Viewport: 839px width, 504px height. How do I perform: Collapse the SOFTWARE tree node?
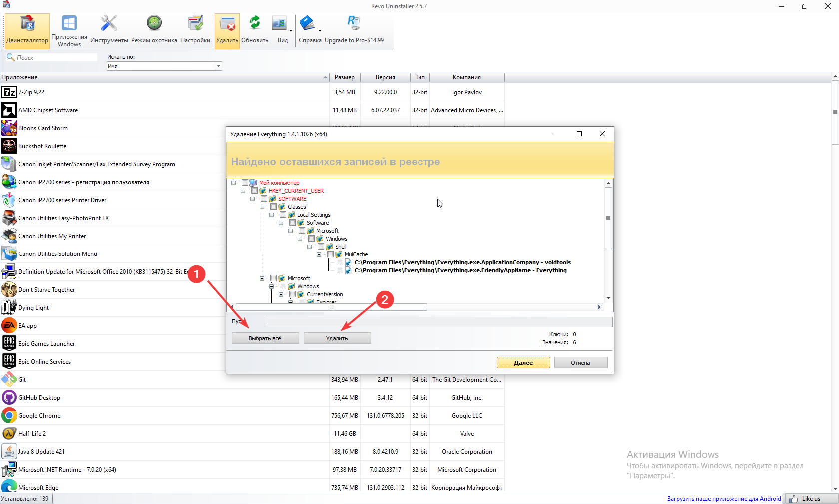tap(252, 199)
